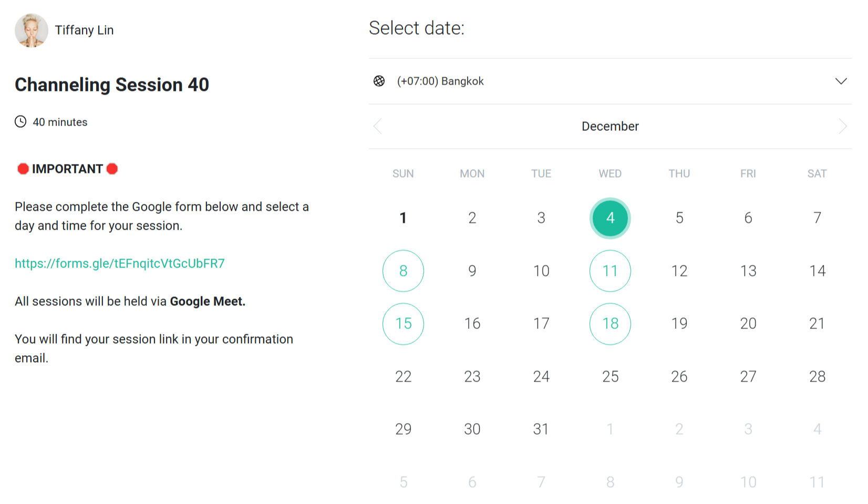Go to the previous month arrow
The height and width of the screenshot is (504, 868).
pos(377,126)
